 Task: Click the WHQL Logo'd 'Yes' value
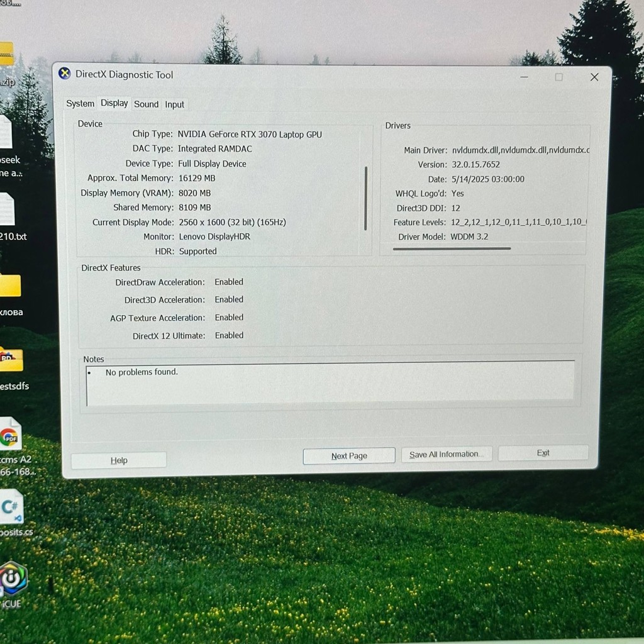tap(457, 194)
